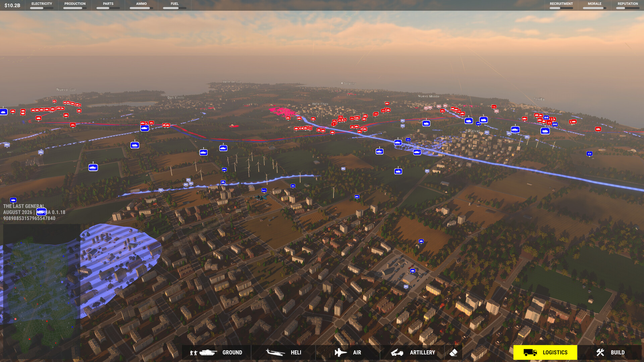Select the blue unit marker over the parking lot
Screen dimensions: 644x362
(413, 271)
